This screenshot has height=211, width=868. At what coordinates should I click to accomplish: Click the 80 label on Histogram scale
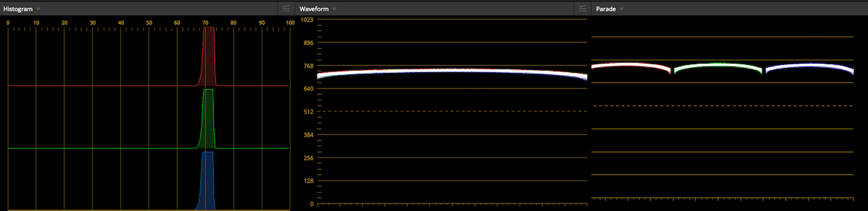tap(234, 23)
